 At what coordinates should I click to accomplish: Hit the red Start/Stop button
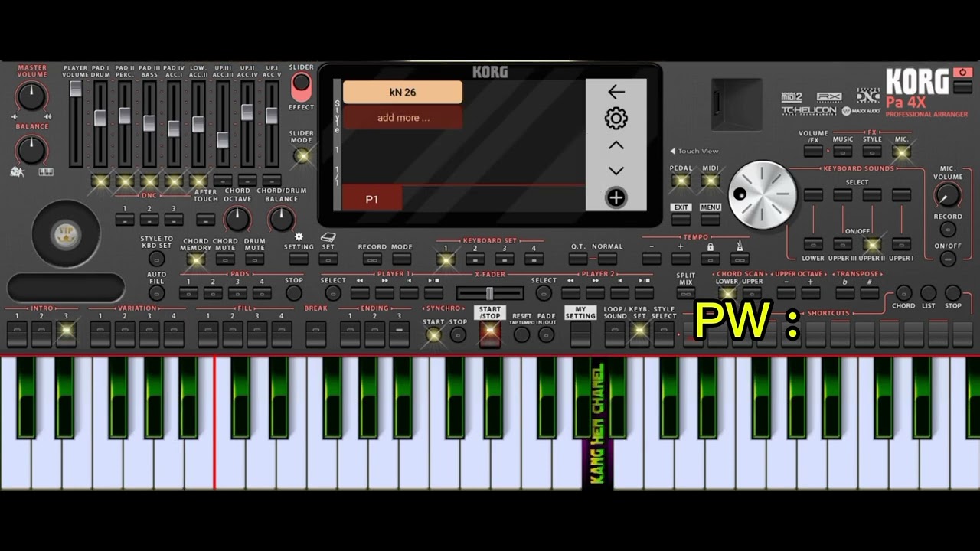pyautogui.click(x=490, y=333)
